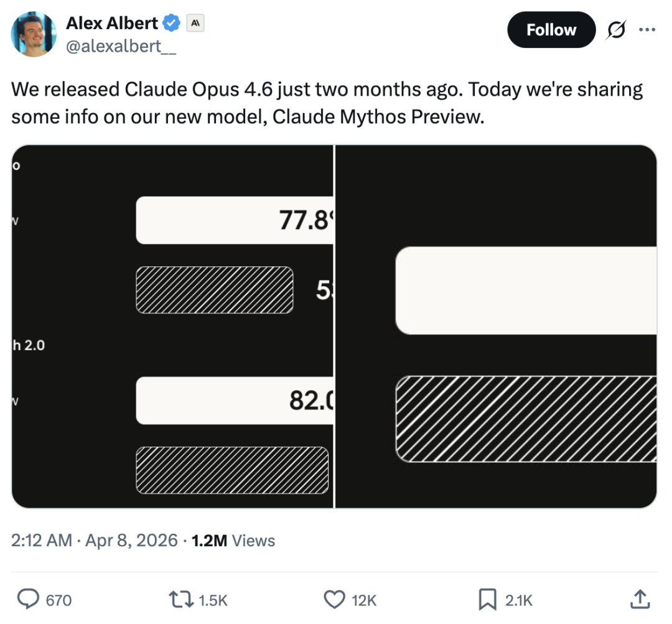Open the three-dot More options menu

[x=647, y=30]
